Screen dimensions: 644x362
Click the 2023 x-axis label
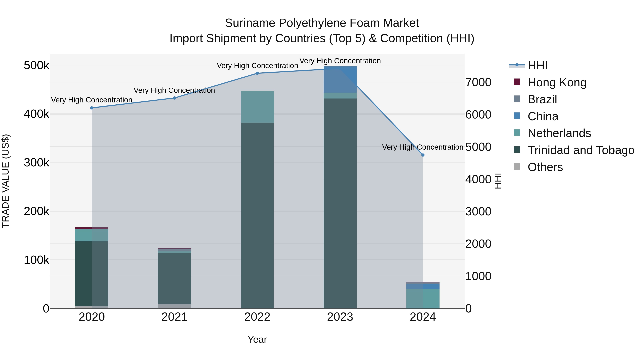point(340,317)
